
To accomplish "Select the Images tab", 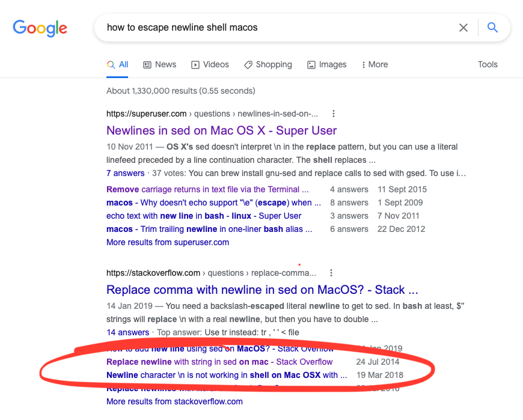I will 327,64.
